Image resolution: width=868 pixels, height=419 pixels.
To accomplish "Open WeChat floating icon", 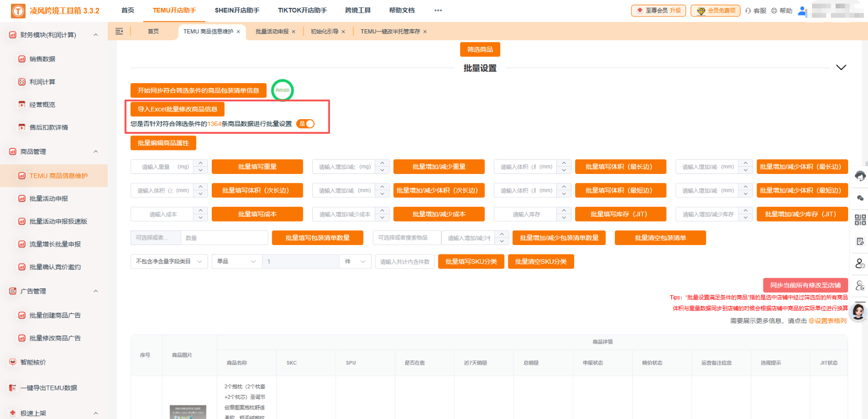I will click(x=860, y=198).
